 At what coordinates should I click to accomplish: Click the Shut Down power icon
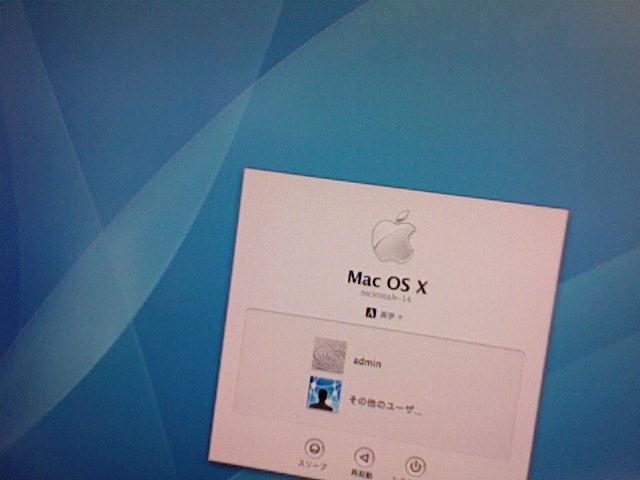click(x=416, y=466)
